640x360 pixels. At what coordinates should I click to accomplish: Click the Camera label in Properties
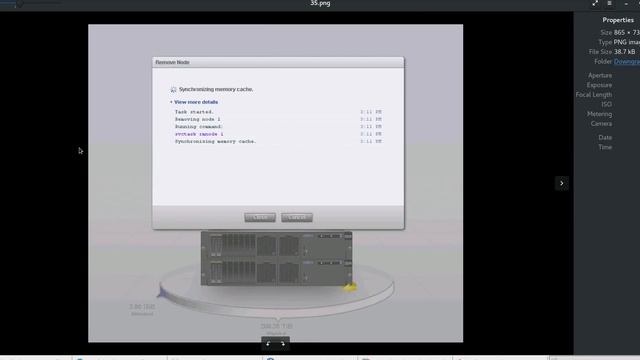click(x=601, y=124)
